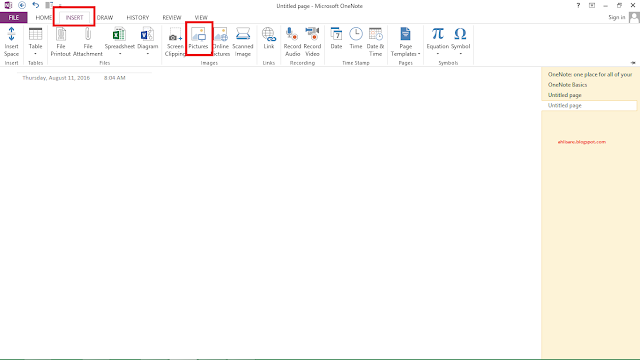This screenshot has height=360, width=640.
Task: Start a Screen Clipping
Action: click(175, 42)
